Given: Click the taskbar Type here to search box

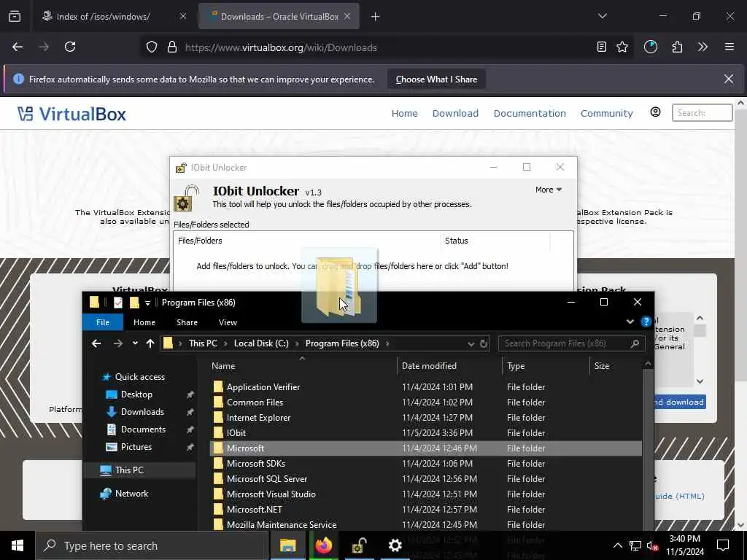Looking at the screenshot, I should click(x=152, y=545).
